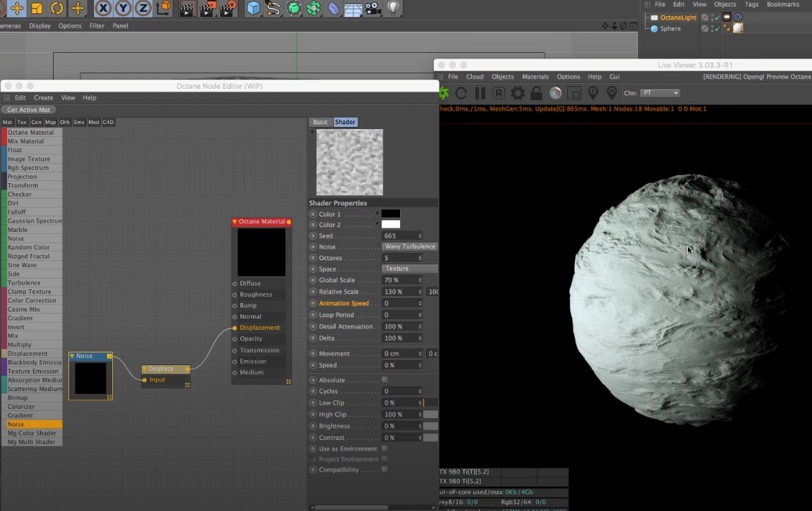Click the Seed keyframe radio circle
Viewport: 812px width, 511px height.
pyautogui.click(x=313, y=236)
